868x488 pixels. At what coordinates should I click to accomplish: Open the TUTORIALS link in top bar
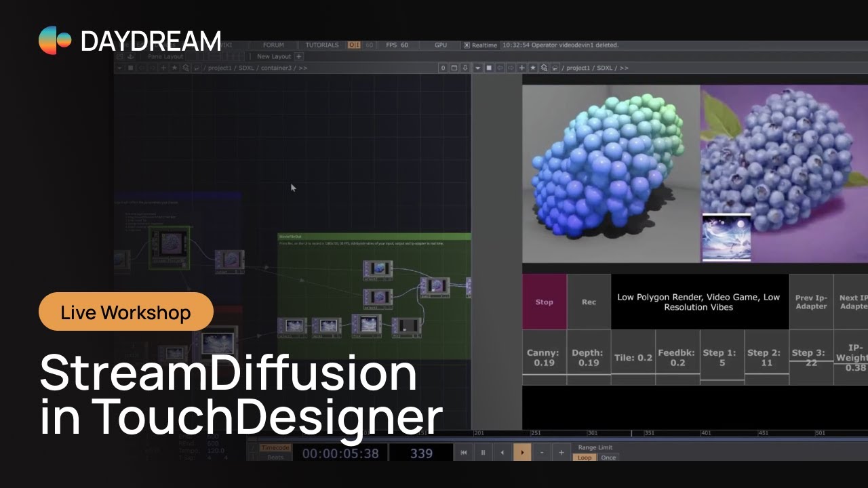click(322, 45)
